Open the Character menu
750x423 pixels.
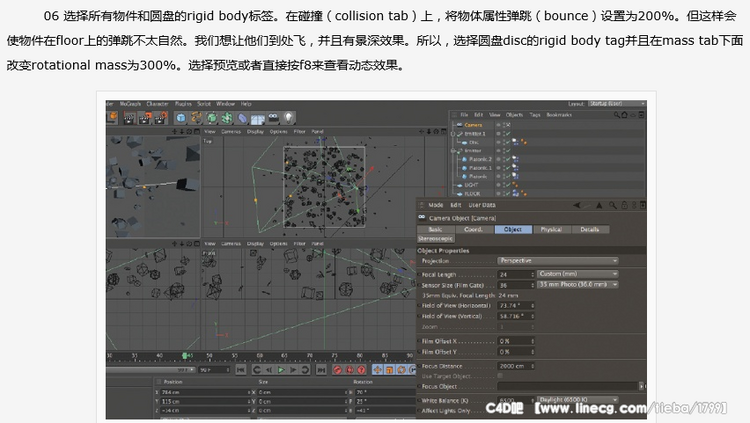(x=157, y=103)
